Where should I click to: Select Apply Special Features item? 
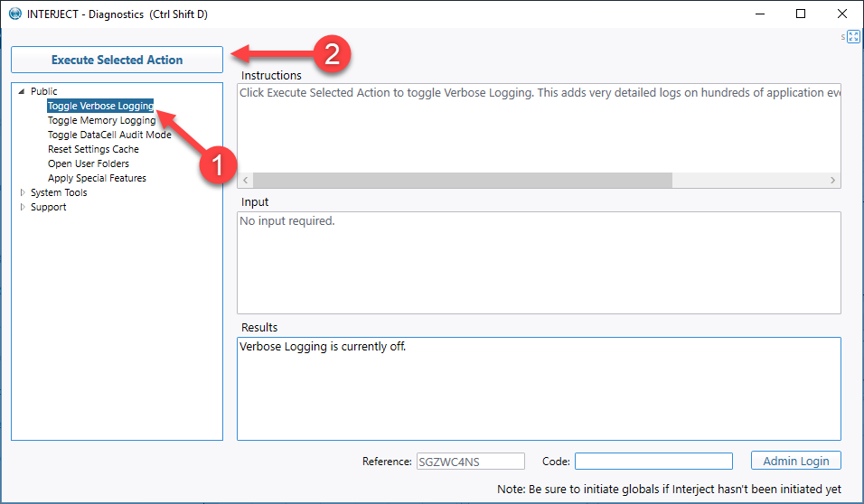tap(97, 178)
